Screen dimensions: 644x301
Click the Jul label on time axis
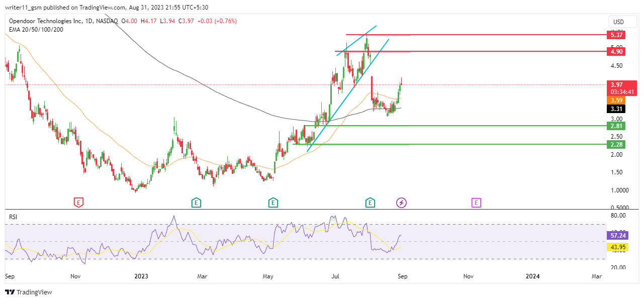click(335, 276)
